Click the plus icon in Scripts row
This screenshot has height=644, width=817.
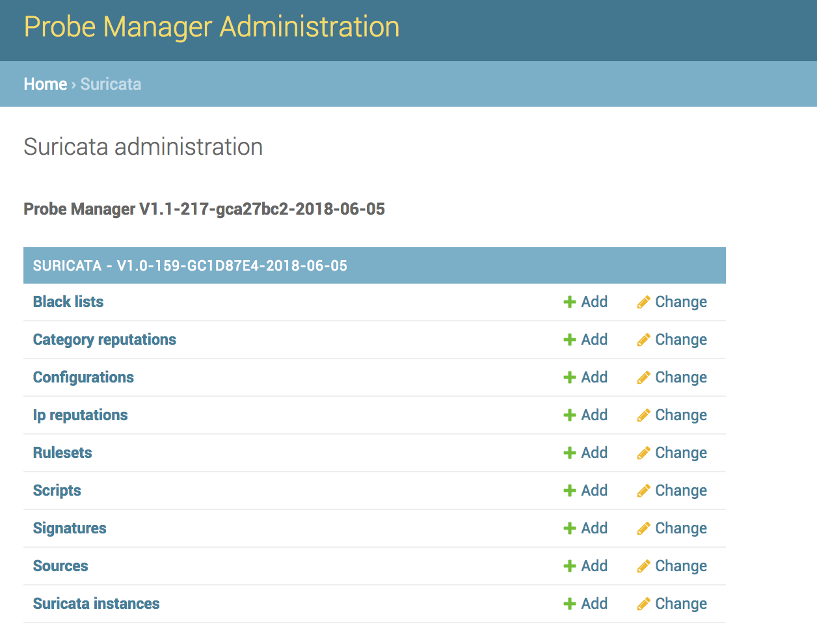click(570, 490)
